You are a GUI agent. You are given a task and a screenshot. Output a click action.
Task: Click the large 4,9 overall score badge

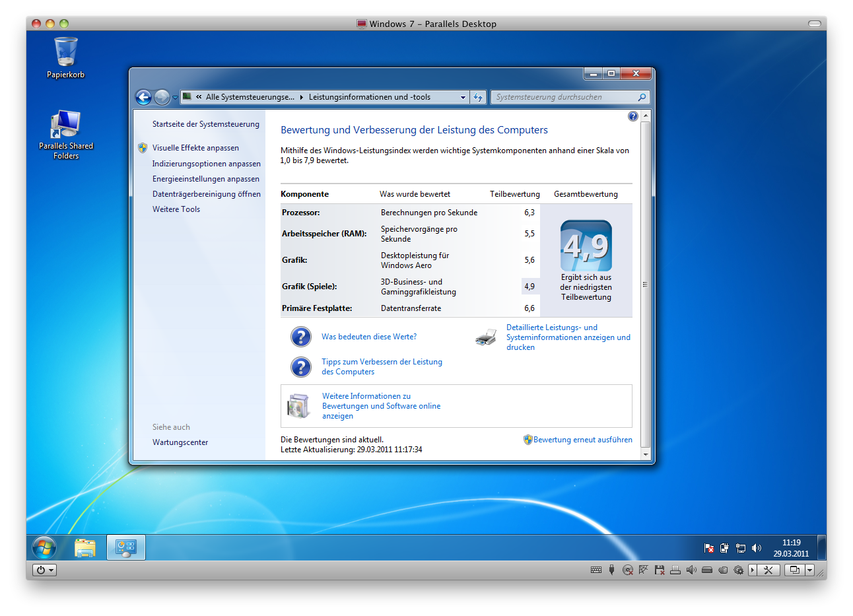click(586, 246)
